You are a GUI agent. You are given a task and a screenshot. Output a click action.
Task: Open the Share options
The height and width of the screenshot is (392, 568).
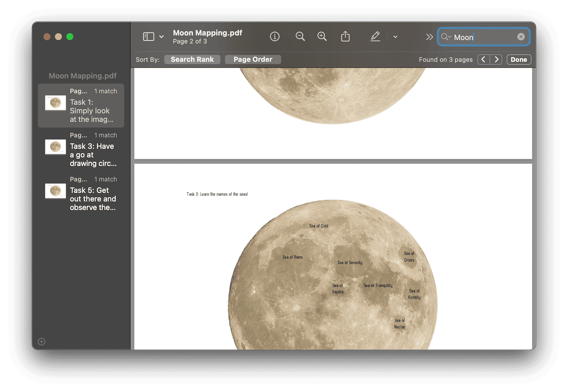click(x=345, y=36)
